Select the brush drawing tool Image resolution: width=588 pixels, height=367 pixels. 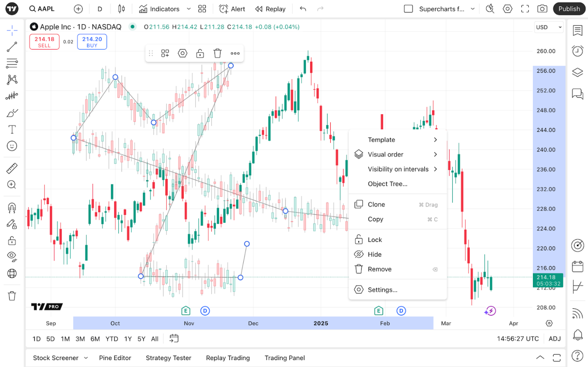pyautogui.click(x=12, y=113)
